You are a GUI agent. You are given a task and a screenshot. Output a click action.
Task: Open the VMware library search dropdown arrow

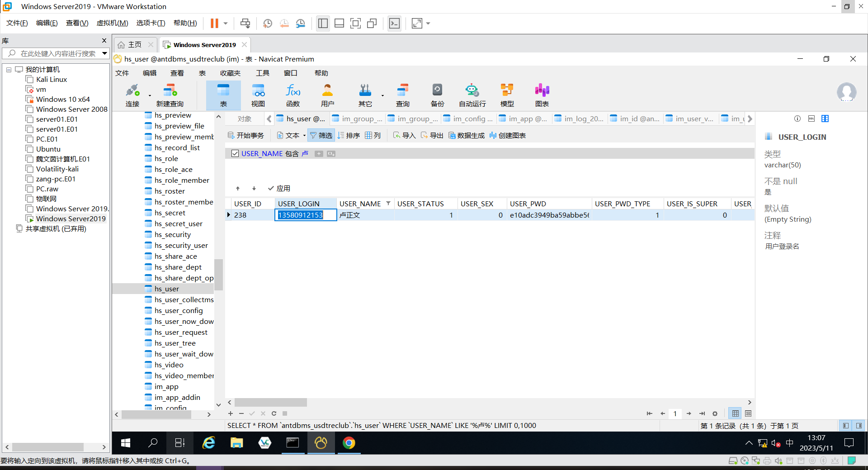[104, 53]
